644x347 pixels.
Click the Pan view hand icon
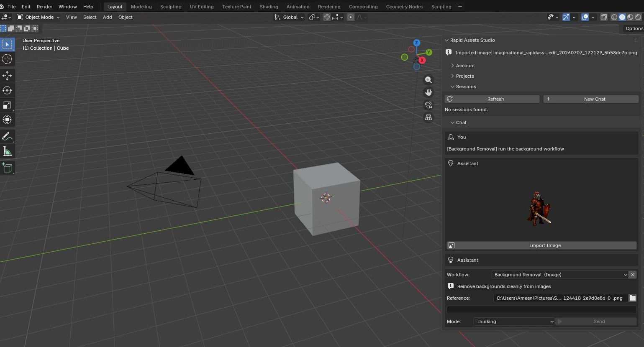(x=428, y=92)
